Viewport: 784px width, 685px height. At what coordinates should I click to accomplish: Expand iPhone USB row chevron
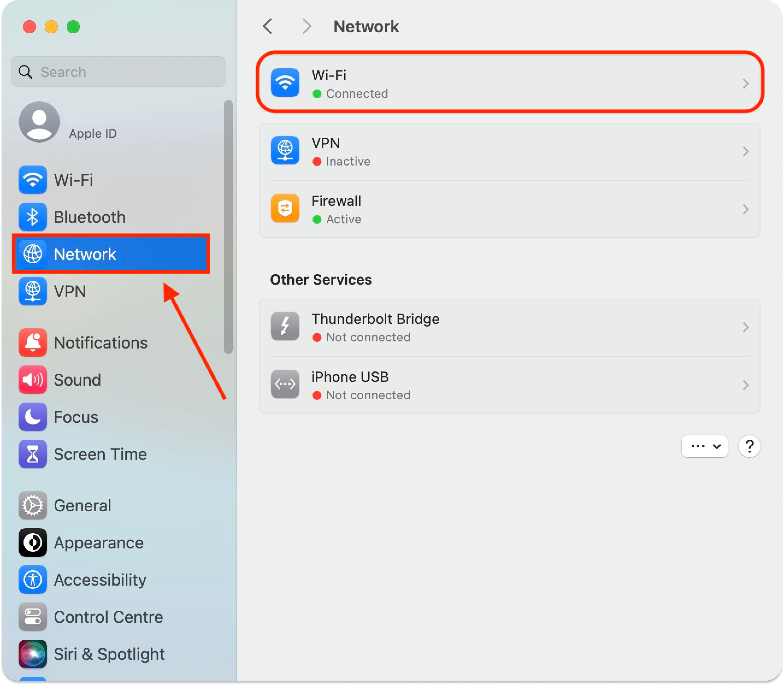(x=745, y=385)
